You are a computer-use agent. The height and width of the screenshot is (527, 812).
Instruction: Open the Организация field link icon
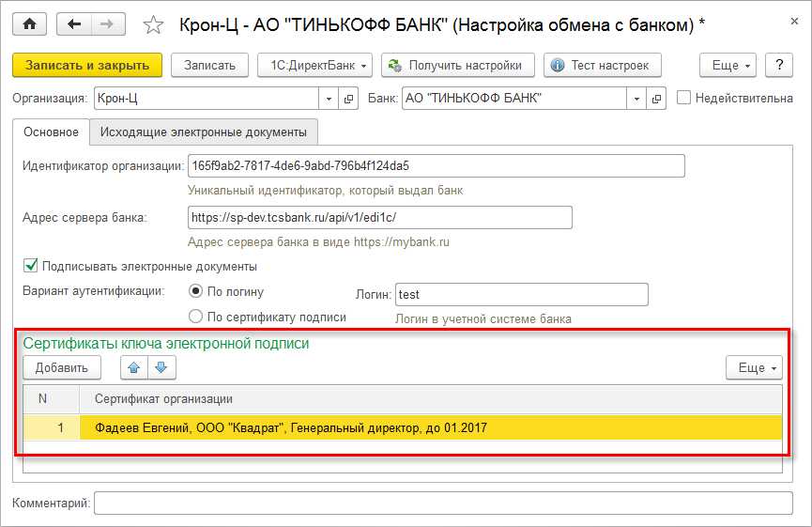click(x=348, y=98)
